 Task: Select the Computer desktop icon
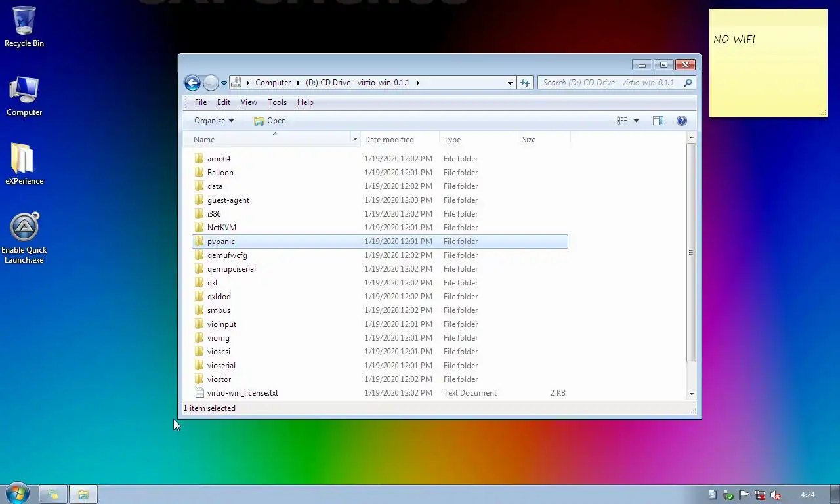24,96
